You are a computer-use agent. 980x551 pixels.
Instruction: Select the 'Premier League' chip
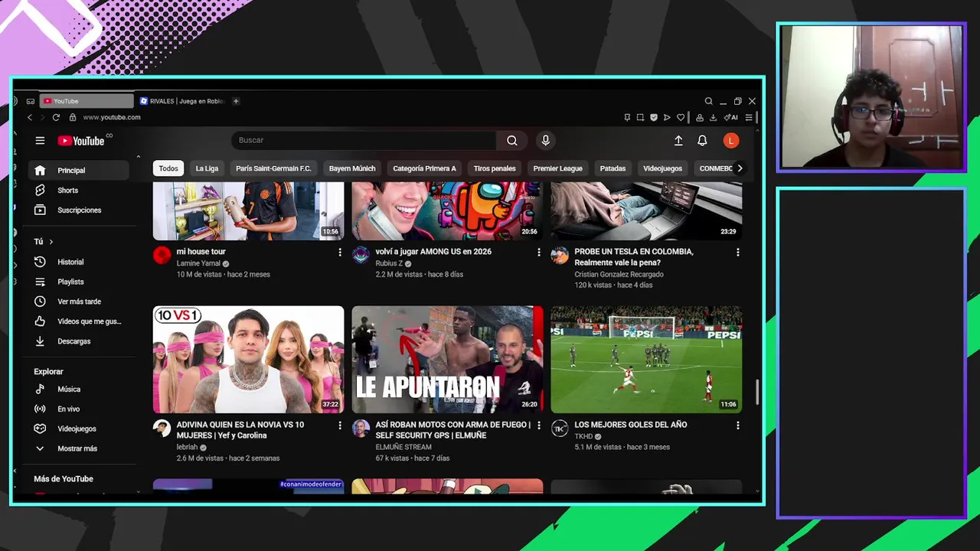click(x=557, y=168)
